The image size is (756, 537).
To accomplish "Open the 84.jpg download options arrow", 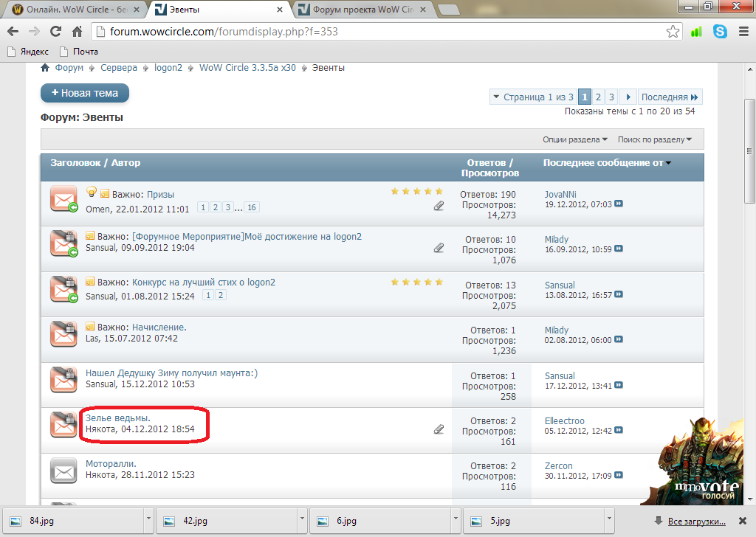I will pos(148,519).
